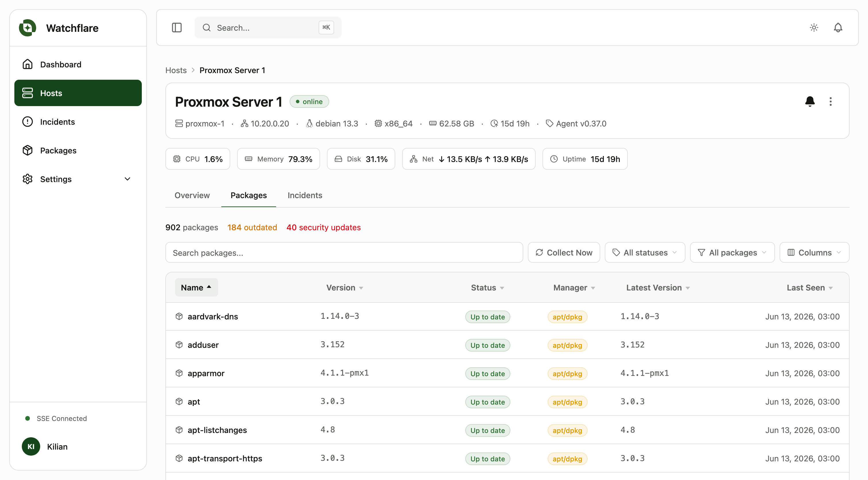
Task: Click the host alert bell icon
Action: point(810,101)
